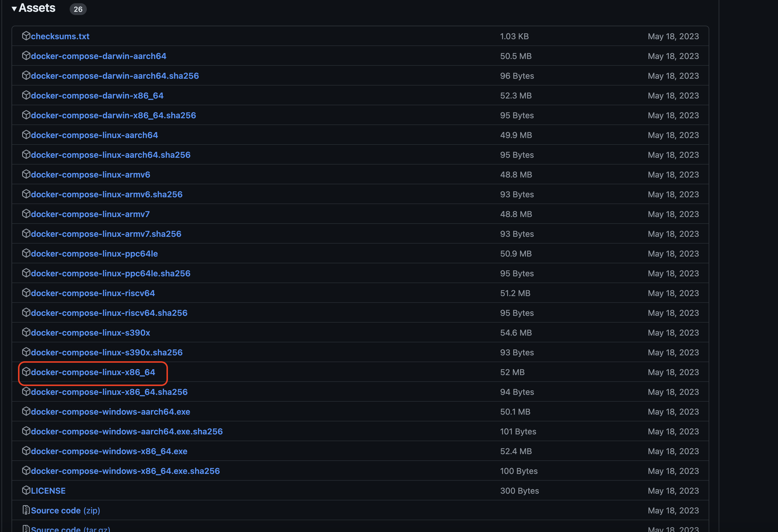
Task: Collapse the Assets section triangle
Action: [x=14, y=9]
